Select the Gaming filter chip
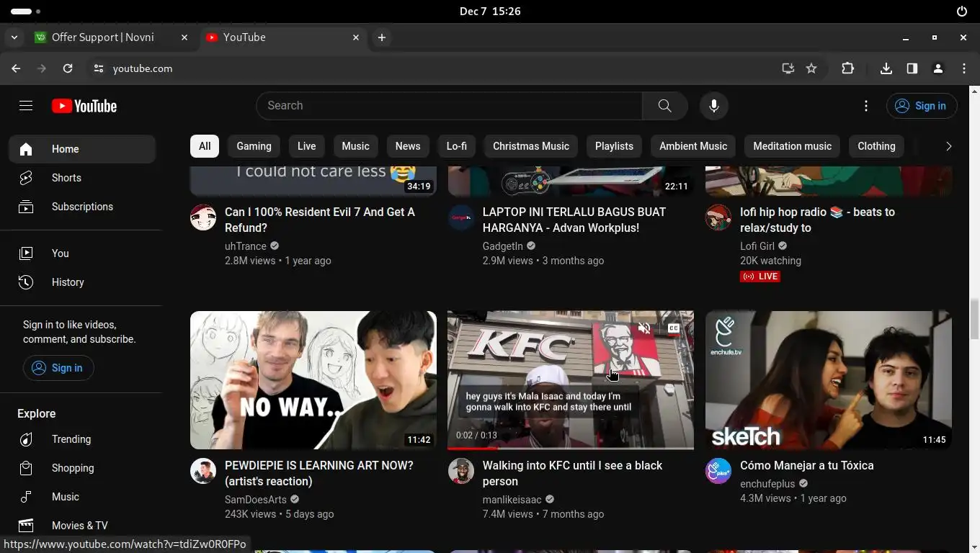The height and width of the screenshot is (553, 980). pos(254,146)
